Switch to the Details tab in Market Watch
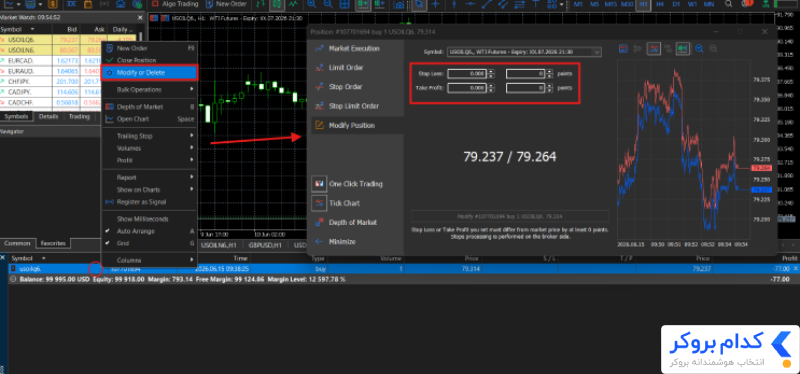This screenshot has height=374, width=800. (x=48, y=116)
